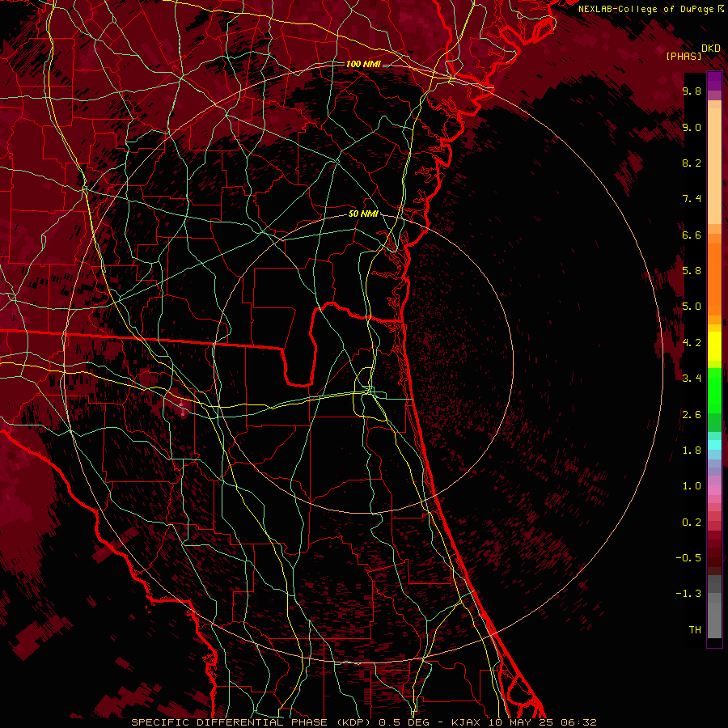Pick the orange segment of the color bar
The image size is (728, 728).
[x=714, y=280]
